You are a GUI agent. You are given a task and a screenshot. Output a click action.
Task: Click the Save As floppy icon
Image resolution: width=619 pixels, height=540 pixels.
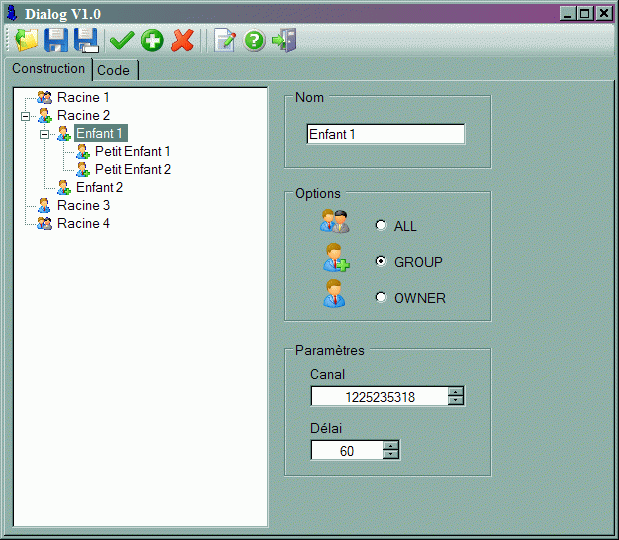(86, 40)
